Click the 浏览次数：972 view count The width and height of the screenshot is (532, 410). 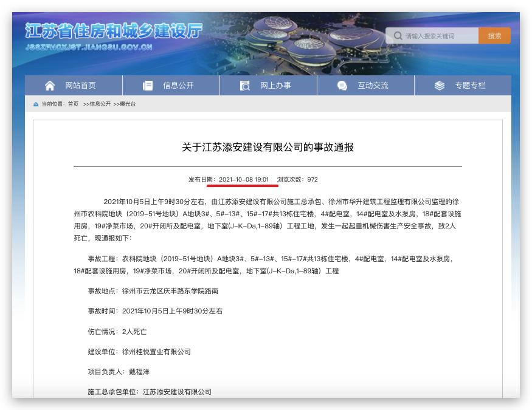tap(297, 179)
